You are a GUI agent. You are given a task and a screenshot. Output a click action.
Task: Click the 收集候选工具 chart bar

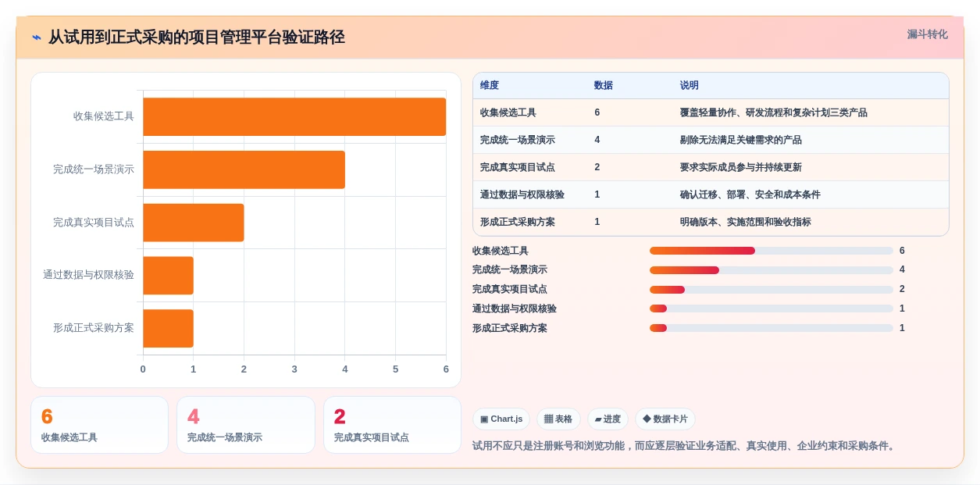(294, 116)
